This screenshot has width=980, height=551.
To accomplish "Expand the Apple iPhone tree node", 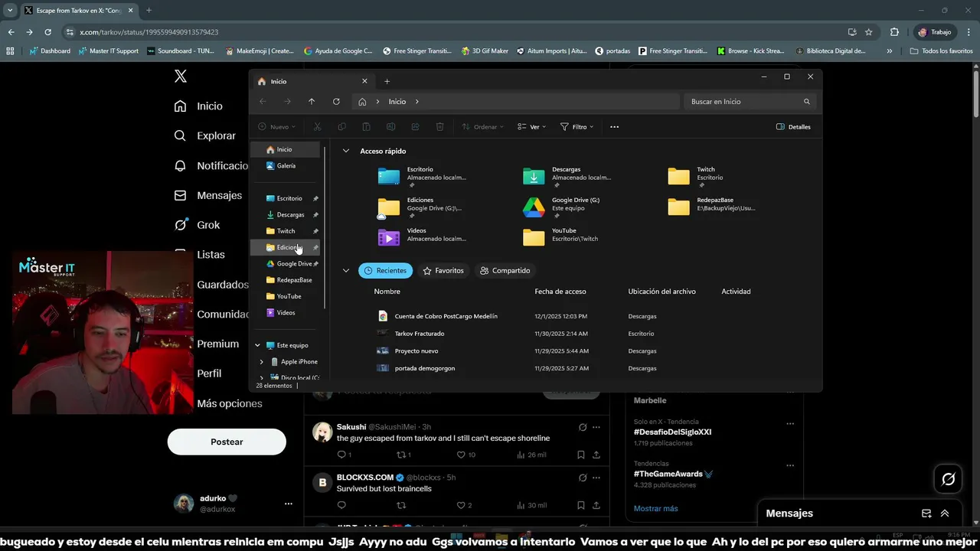I will (x=262, y=362).
